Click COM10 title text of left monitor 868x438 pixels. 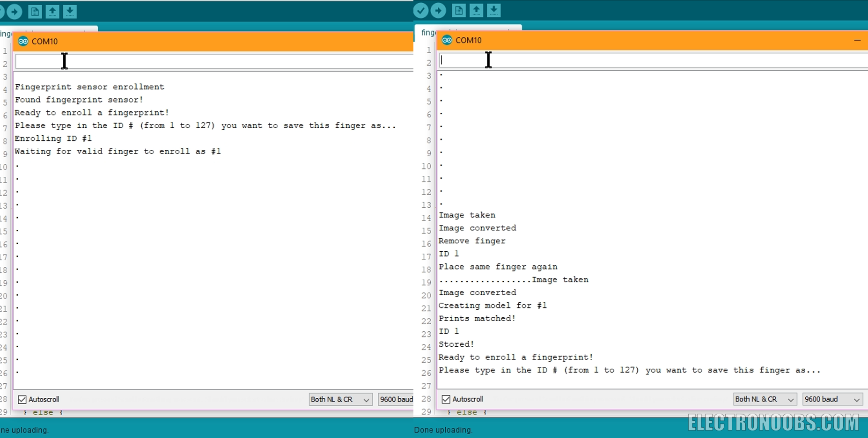(44, 41)
